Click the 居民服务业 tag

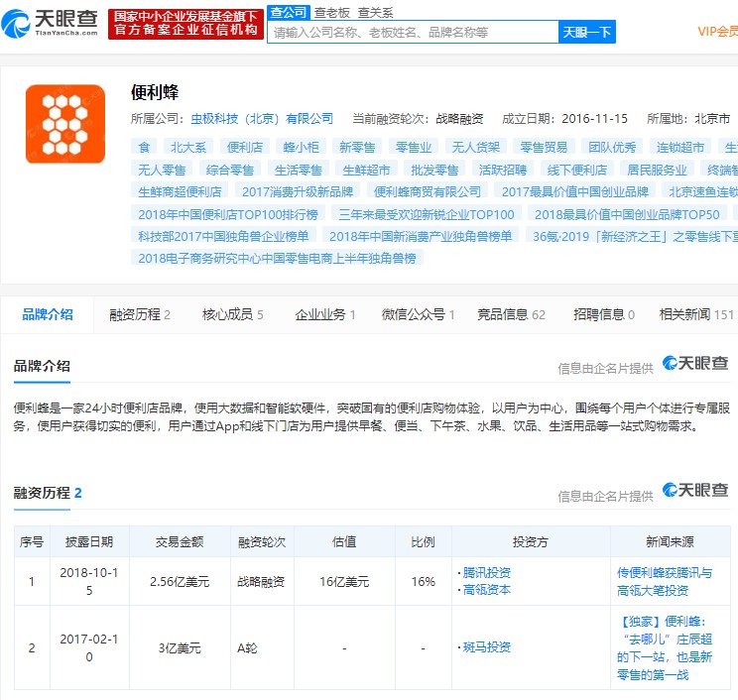click(x=657, y=170)
